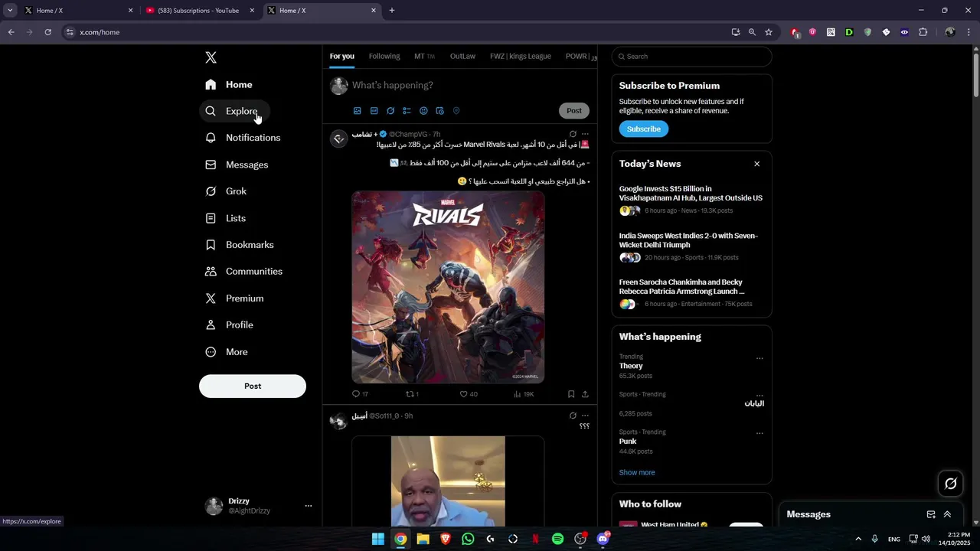
Task: Open File Explorer from taskbar
Action: [x=423, y=539]
